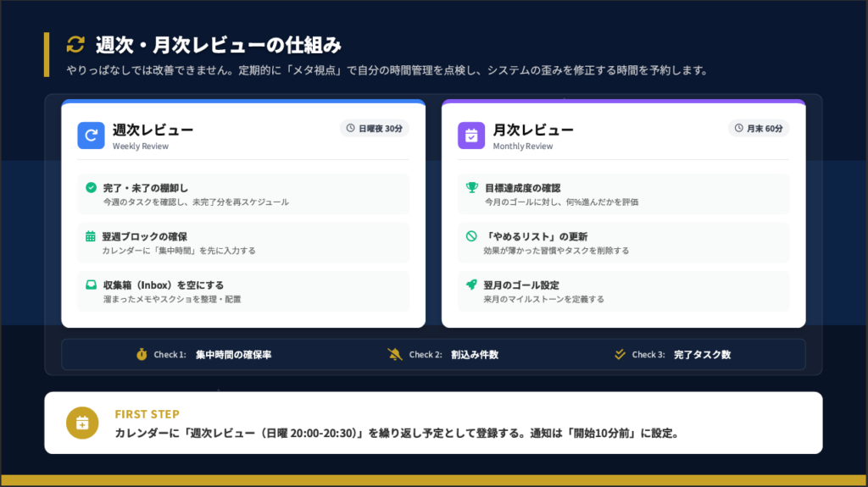The width and height of the screenshot is (868, 487).
Task: Click the 月末 60分 time badge
Action: click(x=759, y=129)
